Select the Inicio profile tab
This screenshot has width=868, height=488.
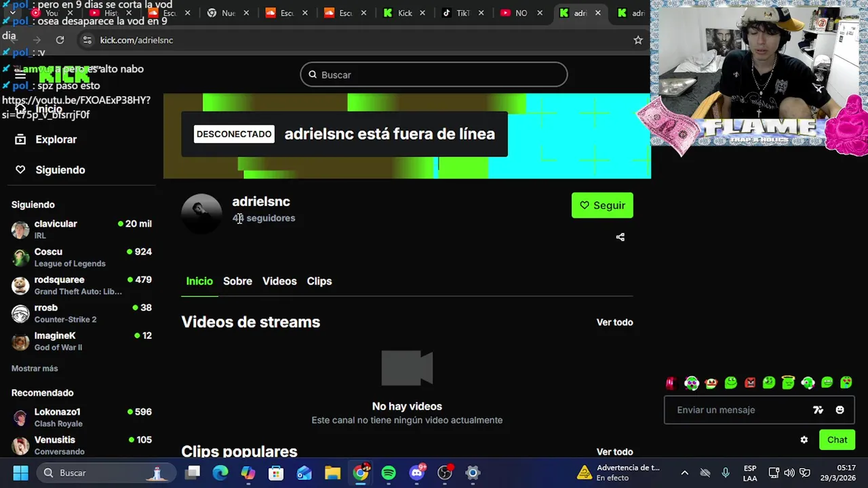click(x=199, y=281)
